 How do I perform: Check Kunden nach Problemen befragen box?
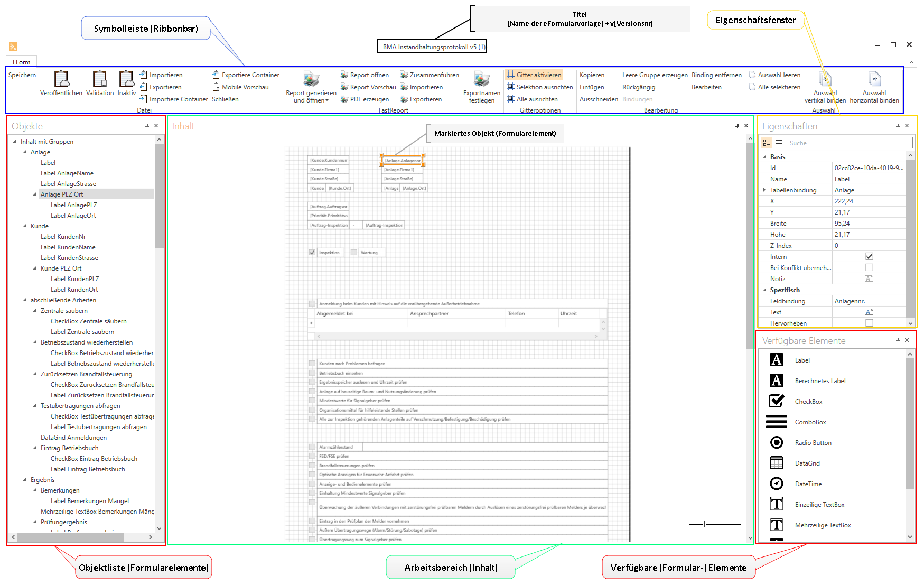coord(312,364)
